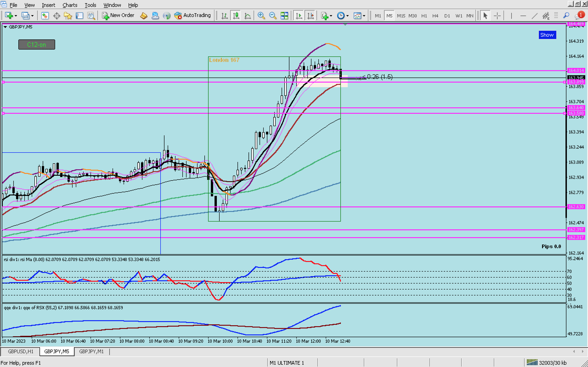Click the Zoom In magnifier icon
Image resolution: width=588 pixels, height=367 pixels.
(x=261, y=16)
